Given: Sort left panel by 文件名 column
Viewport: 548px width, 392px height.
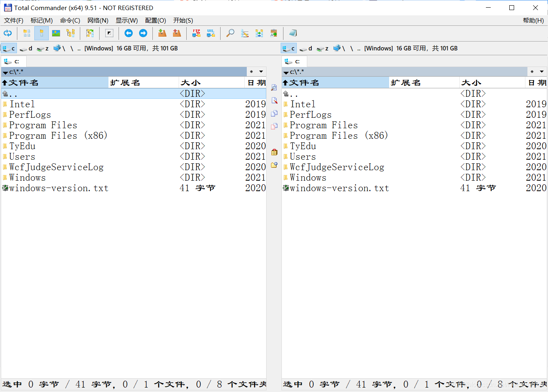Looking at the screenshot, I should pyautogui.click(x=54, y=83).
